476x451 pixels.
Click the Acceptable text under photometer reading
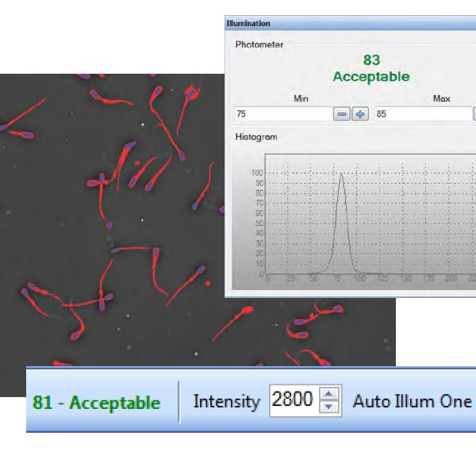point(371,77)
